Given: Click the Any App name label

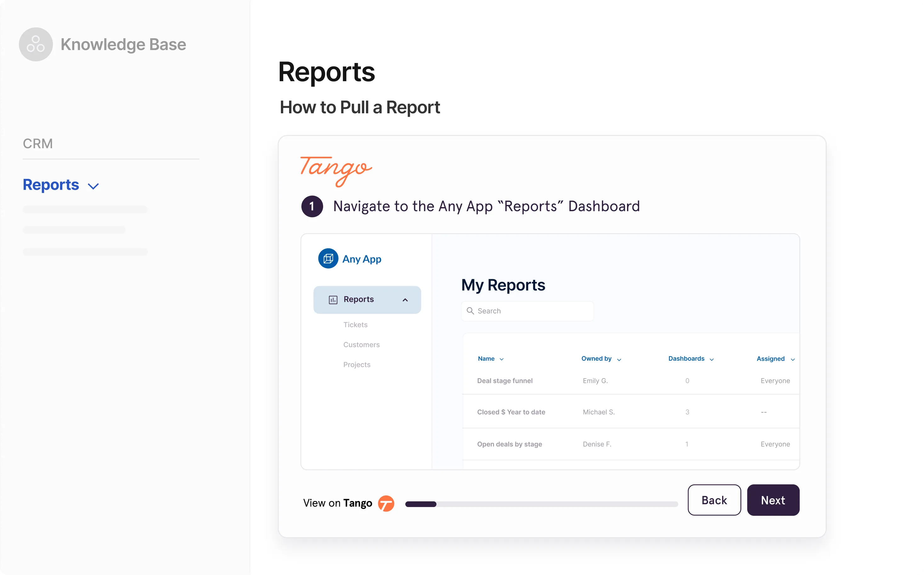Looking at the screenshot, I should [362, 259].
